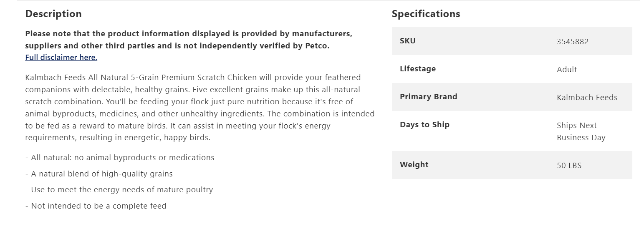Click the "Ships Next Business Day" value
Viewport: 644px width, 229px height.
pyautogui.click(x=581, y=131)
